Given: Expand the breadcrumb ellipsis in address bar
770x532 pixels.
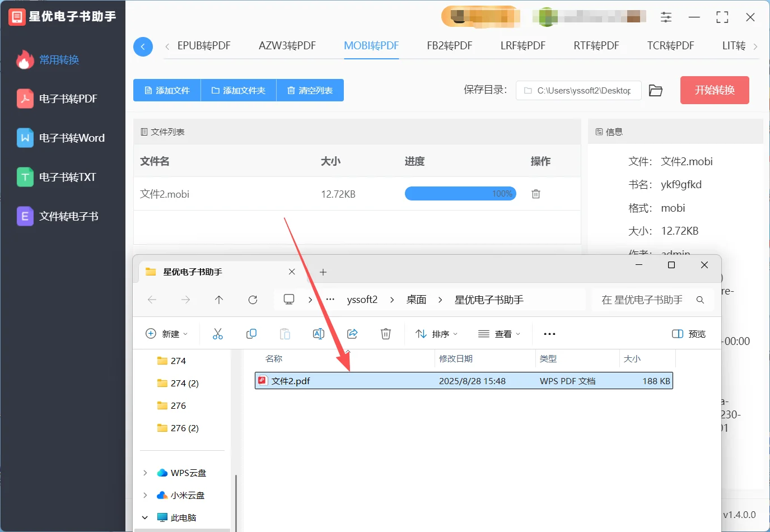Looking at the screenshot, I should 330,300.
